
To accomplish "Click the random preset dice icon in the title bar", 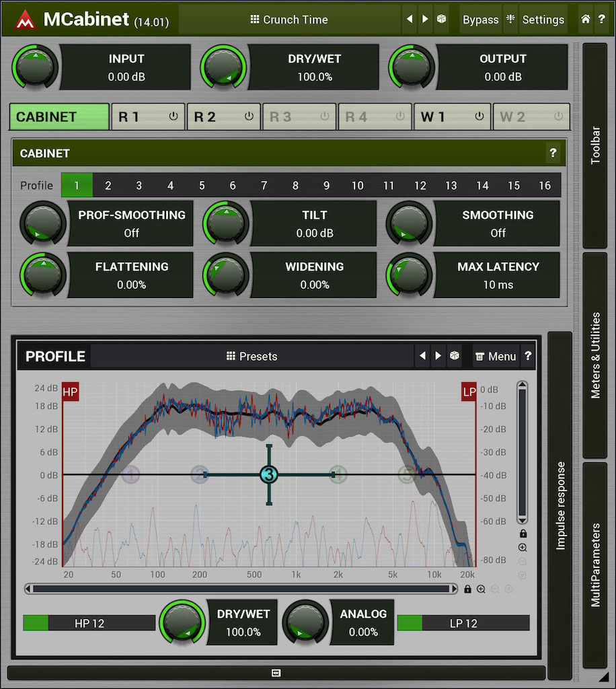I will coord(441,20).
